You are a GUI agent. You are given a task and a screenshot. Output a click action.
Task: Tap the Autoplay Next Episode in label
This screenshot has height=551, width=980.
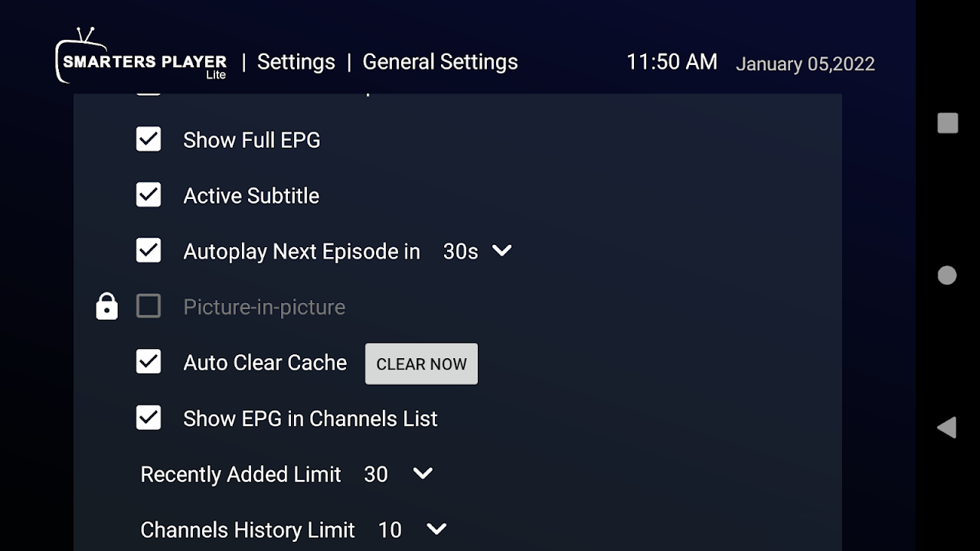click(x=302, y=252)
